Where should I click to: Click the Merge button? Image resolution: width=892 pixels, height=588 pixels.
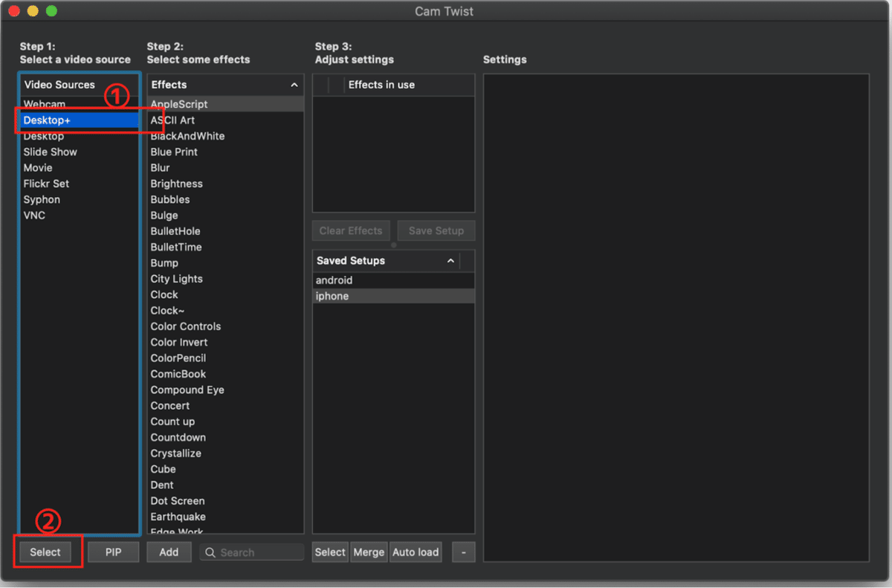click(369, 552)
